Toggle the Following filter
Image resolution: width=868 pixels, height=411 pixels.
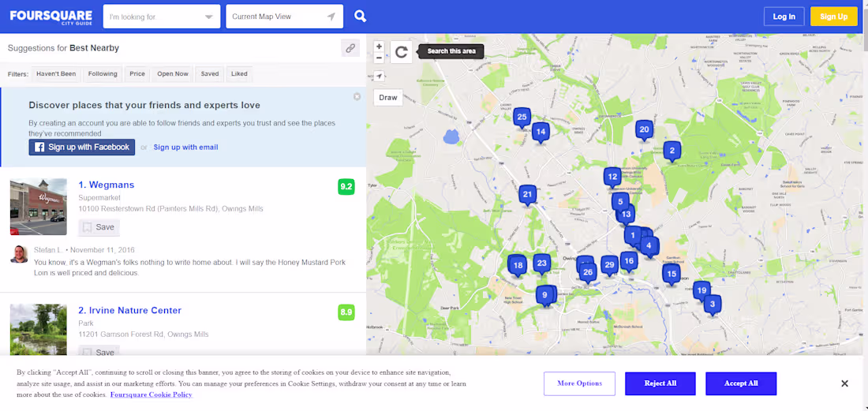(103, 74)
